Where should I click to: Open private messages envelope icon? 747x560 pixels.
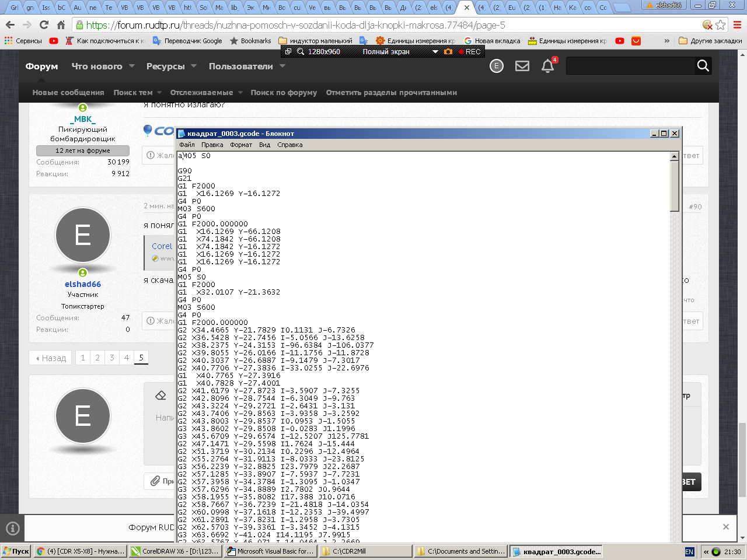pyautogui.click(x=522, y=66)
